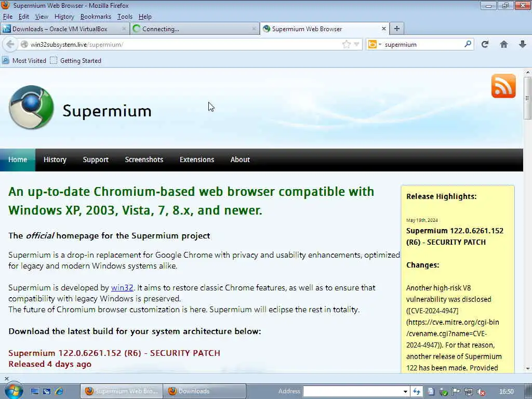Viewport: 532px width, 399px height.
Task: Click Switch Between Windows quick launch icon
Action: 47,391
